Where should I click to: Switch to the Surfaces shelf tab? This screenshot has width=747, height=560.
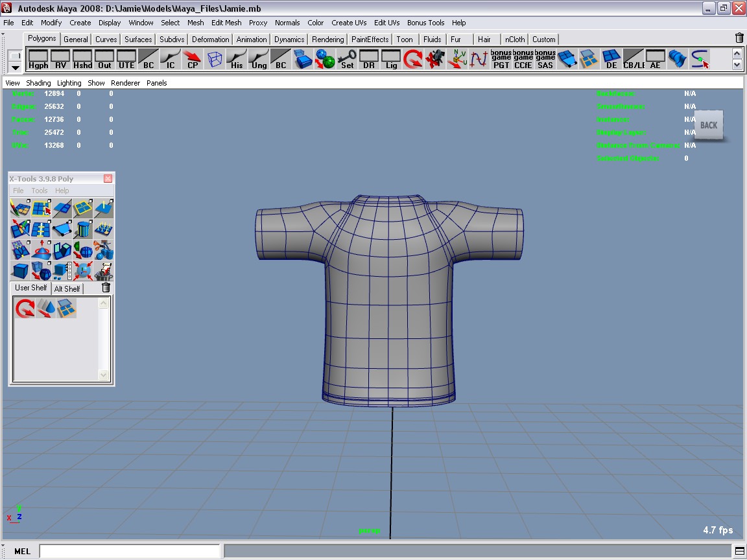[138, 40]
